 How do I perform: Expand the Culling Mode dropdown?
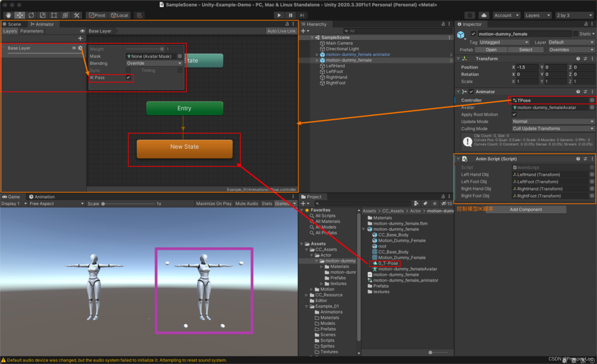(x=550, y=130)
